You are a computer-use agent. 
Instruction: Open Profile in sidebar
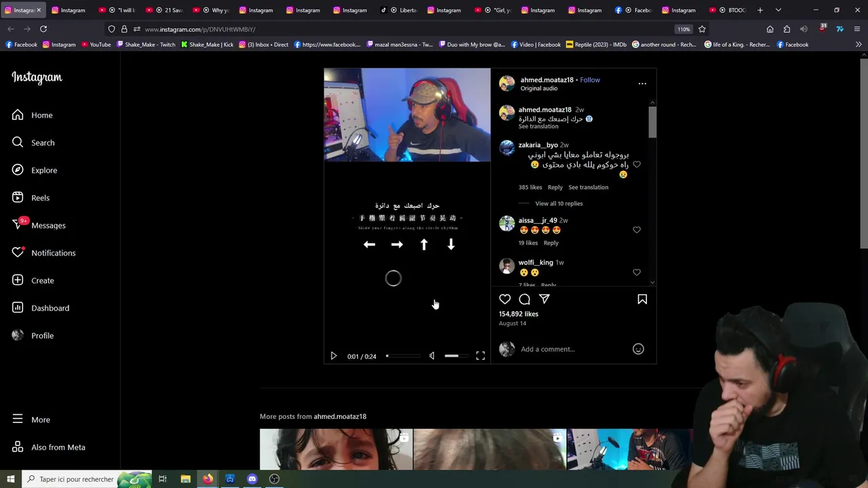click(33, 335)
